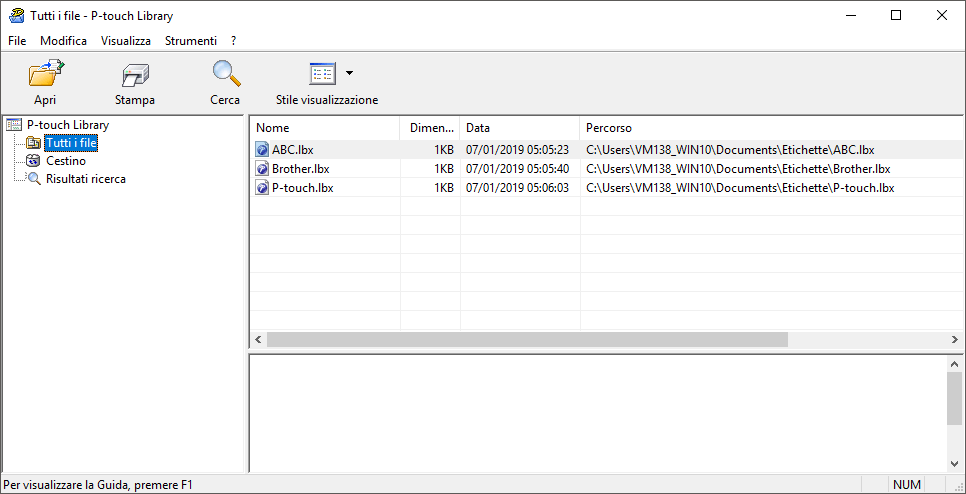Image resolution: width=966 pixels, height=494 pixels.
Task: Click the preview pane scroll down arrow
Action: [955, 464]
